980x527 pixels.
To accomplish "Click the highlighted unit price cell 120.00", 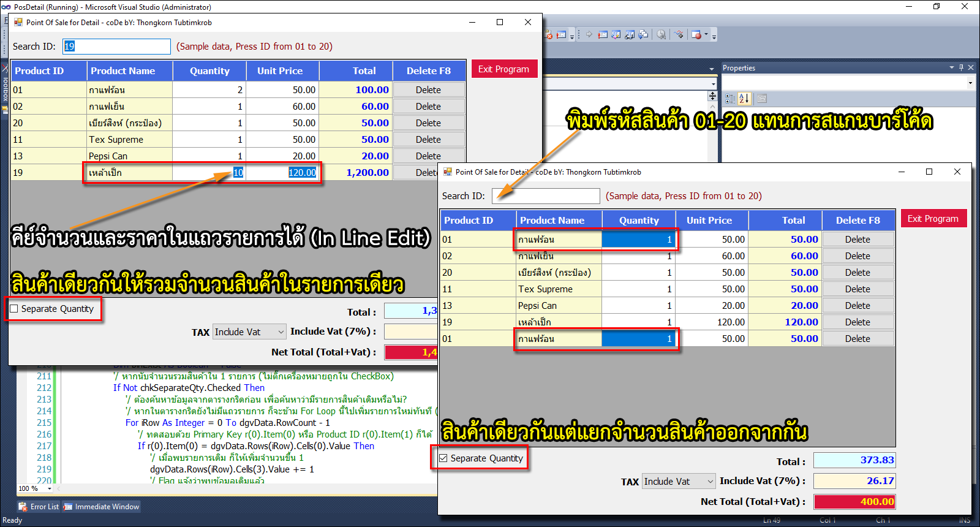I will [x=282, y=173].
